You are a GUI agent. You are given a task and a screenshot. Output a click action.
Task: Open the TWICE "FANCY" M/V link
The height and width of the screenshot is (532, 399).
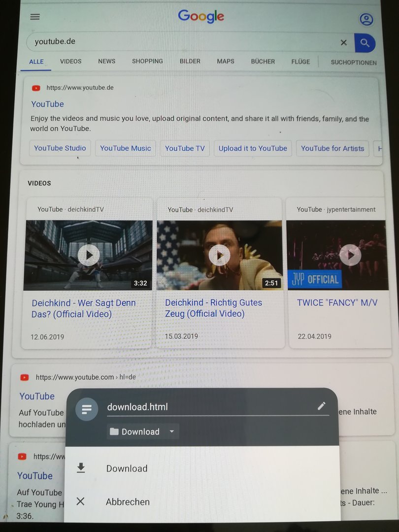tap(337, 302)
